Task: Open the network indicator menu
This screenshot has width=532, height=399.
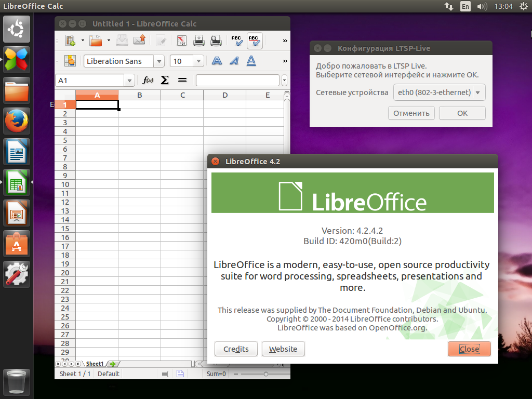Action: tap(449, 6)
